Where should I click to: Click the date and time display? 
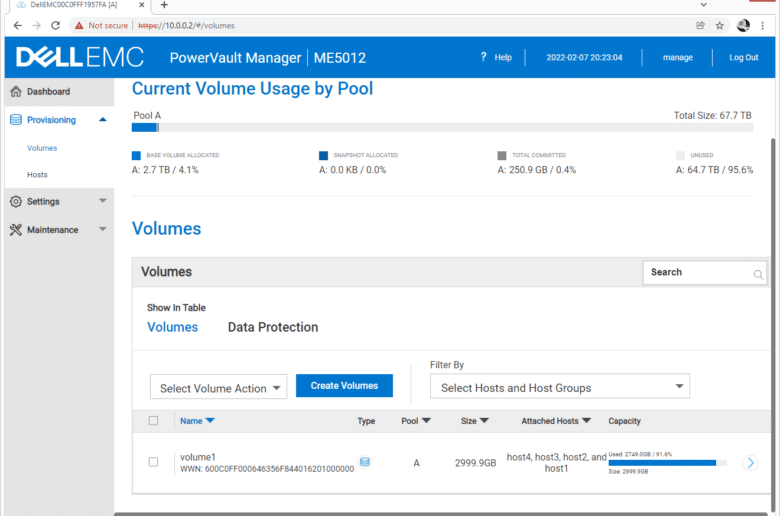tap(584, 57)
